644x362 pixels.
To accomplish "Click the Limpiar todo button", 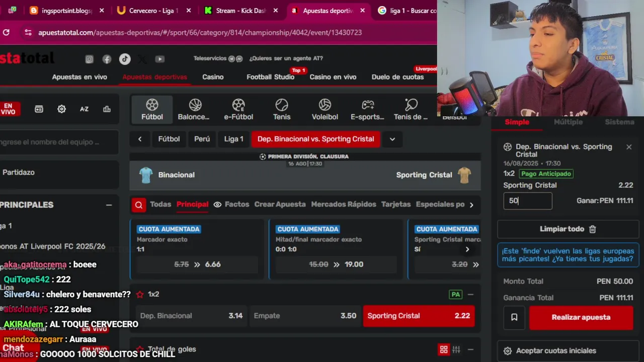I will tap(568, 229).
